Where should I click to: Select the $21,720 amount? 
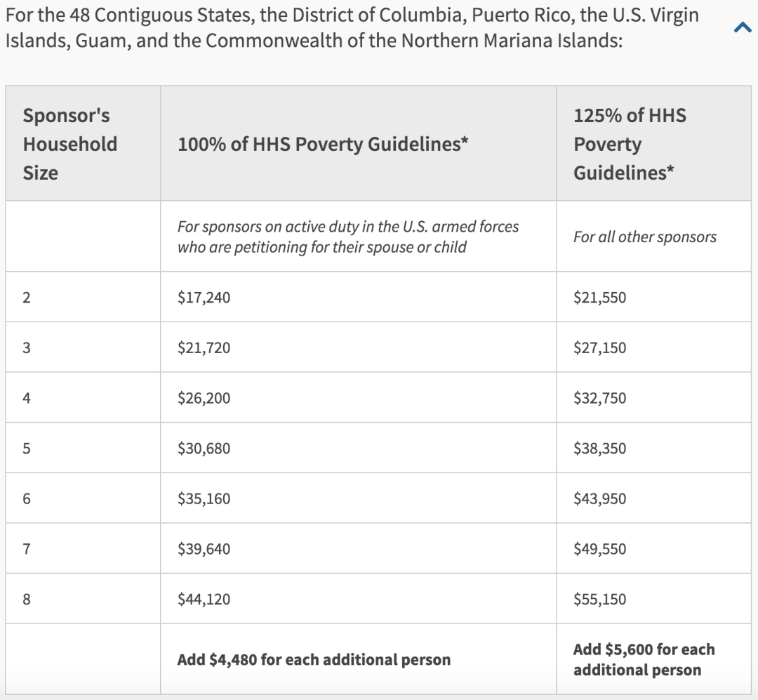(204, 348)
